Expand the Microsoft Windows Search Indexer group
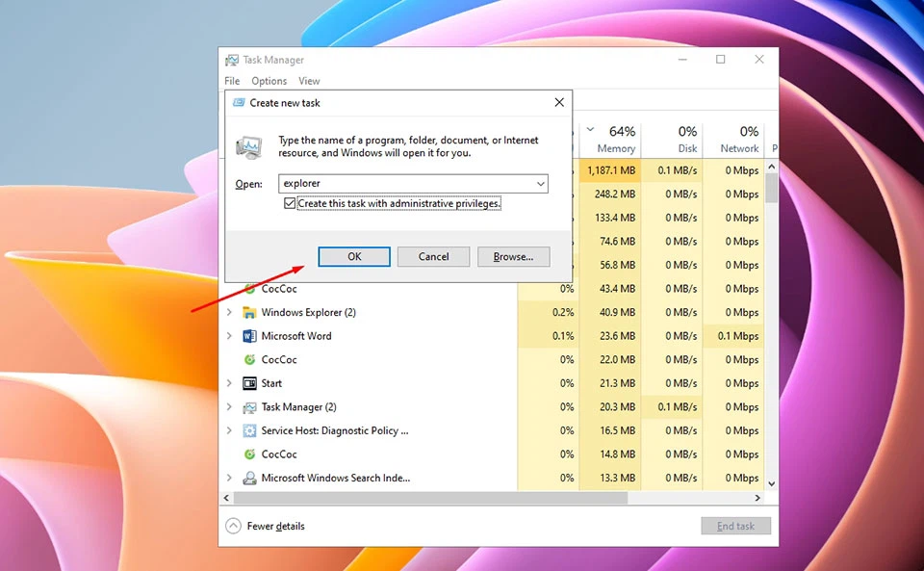Viewport: 924px width, 571px height. coord(229,478)
